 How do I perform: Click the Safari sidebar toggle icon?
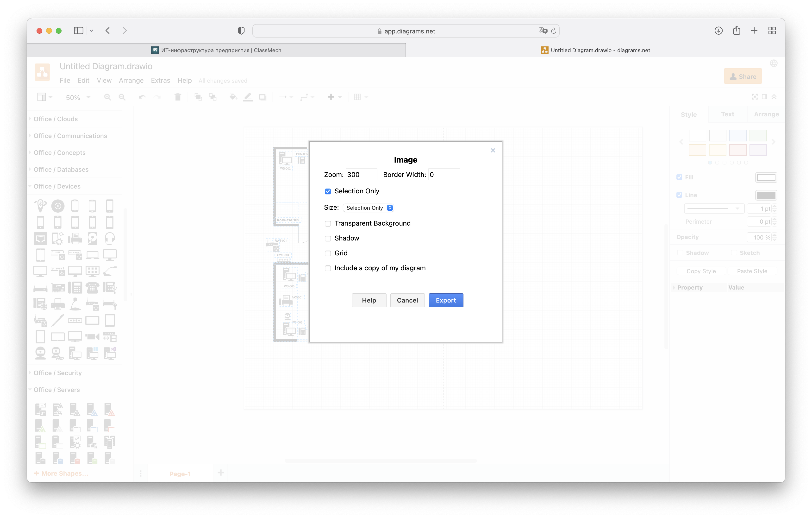coord(78,31)
